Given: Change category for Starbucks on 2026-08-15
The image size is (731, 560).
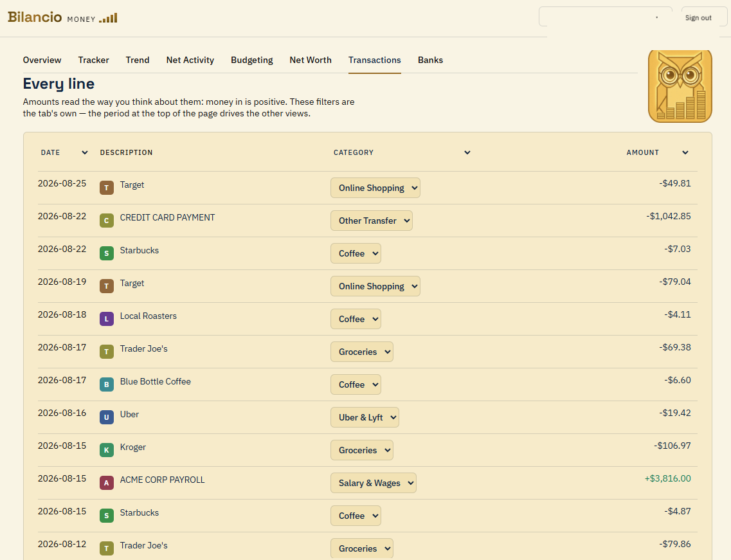Looking at the screenshot, I should 356,516.
